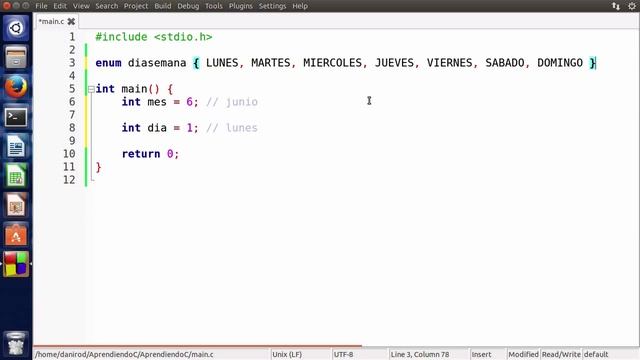The height and width of the screenshot is (360, 640).
Task: Click the VIERNES enum constant
Action: [x=449, y=63]
